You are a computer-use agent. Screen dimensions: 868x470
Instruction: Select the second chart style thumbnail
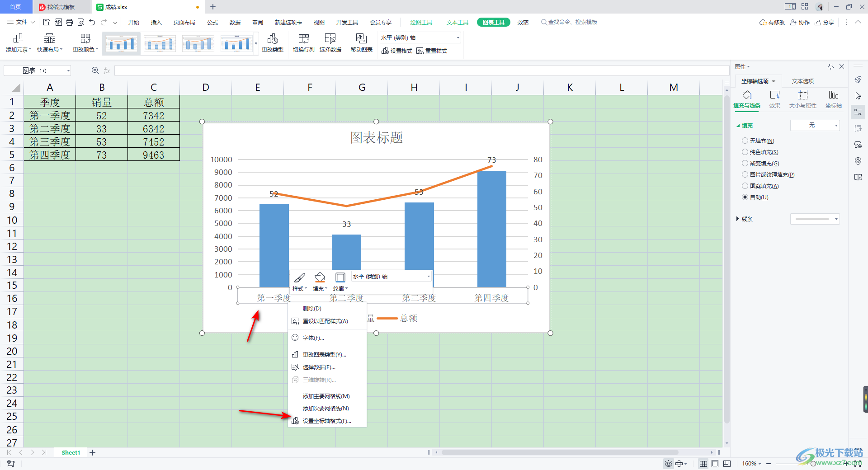coord(160,44)
